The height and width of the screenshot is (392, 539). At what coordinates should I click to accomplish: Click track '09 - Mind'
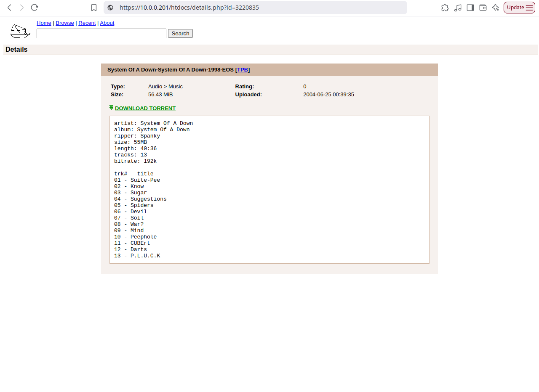point(129,230)
